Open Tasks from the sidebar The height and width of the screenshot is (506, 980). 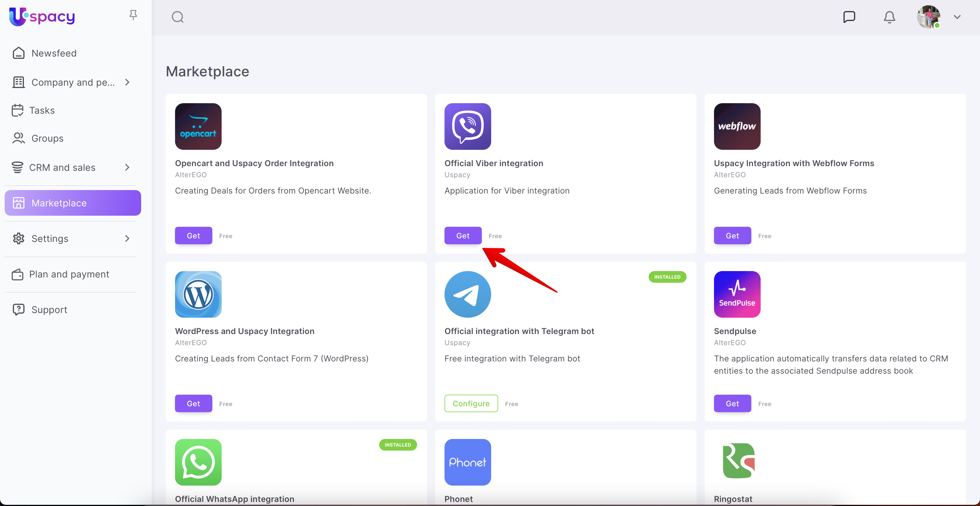pos(42,110)
